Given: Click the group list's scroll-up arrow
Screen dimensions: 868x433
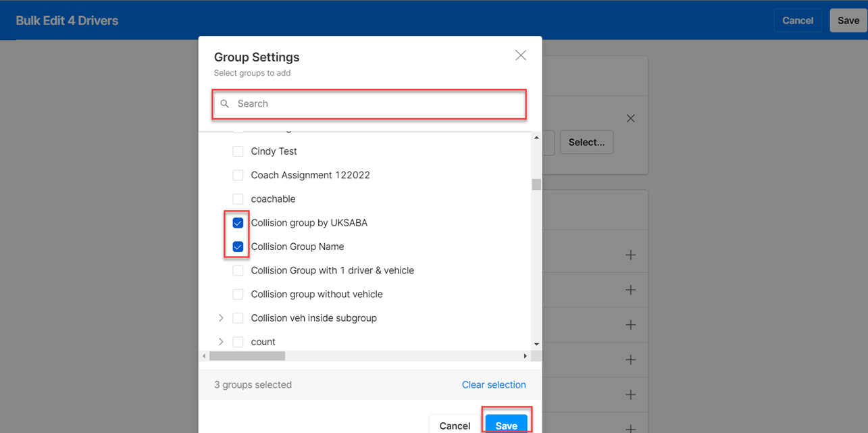Looking at the screenshot, I should pos(536,138).
